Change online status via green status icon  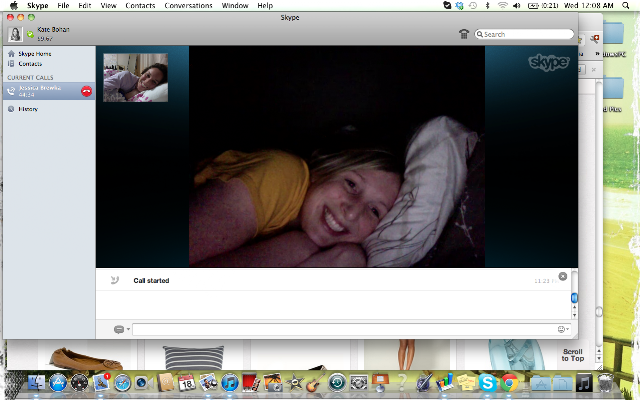coord(30,34)
